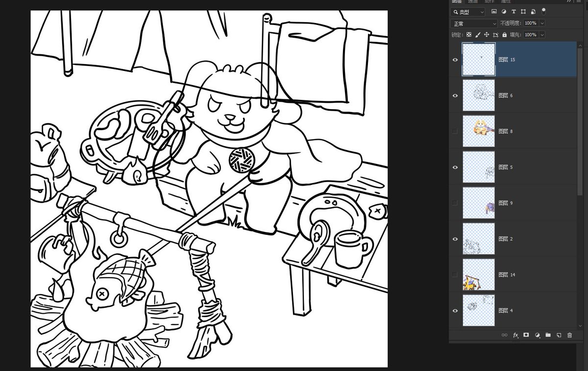Lock layer position icon
The image size is (588, 371).
pos(487,35)
